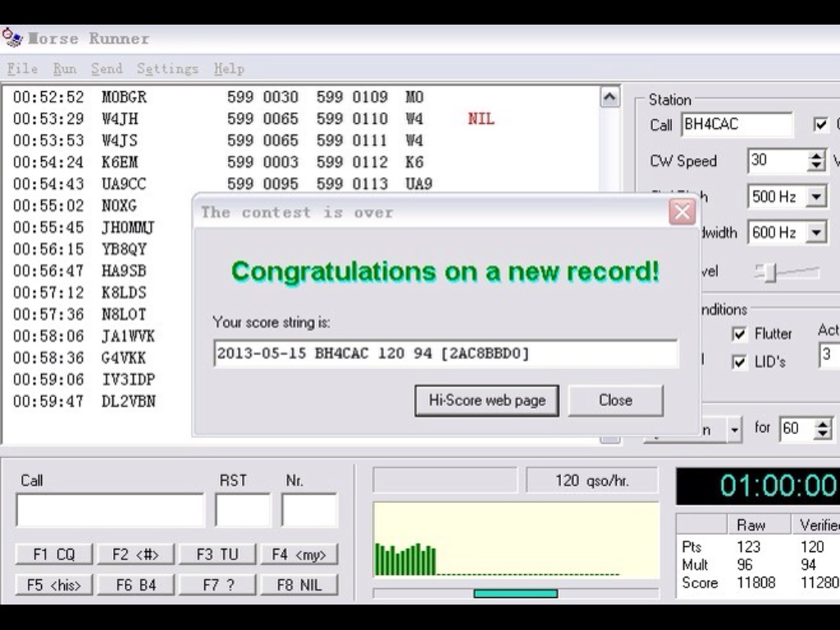This screenshot has width=840, height=630.
Task: Focus the RST input field
Action: [x=243, y=510]
